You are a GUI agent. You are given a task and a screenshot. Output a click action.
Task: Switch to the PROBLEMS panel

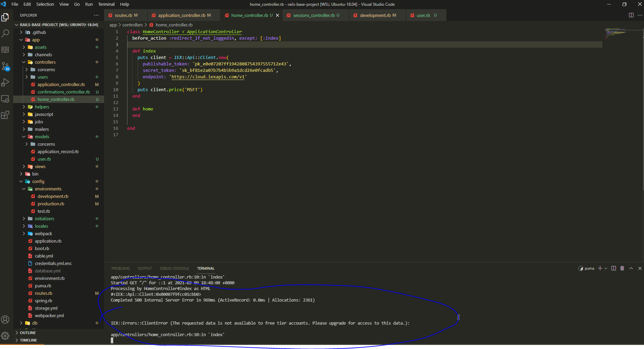(x=120, y=268)
